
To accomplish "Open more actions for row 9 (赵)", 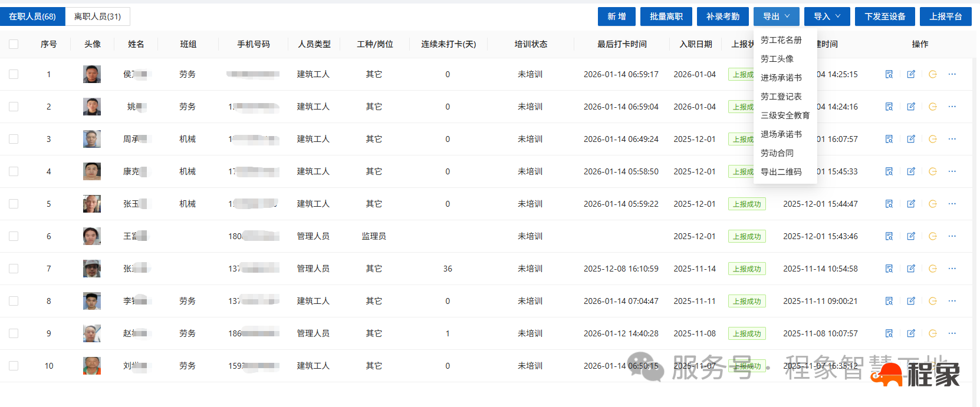I will tap(952, 333).
